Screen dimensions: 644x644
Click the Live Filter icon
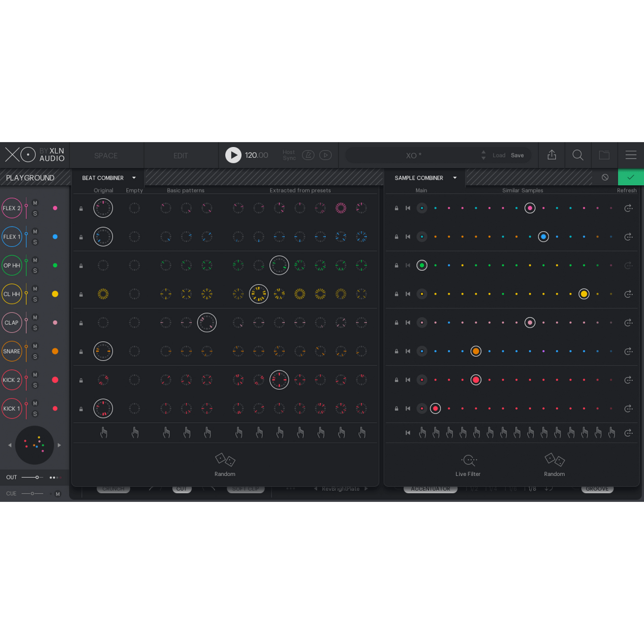tap(468, 459)
